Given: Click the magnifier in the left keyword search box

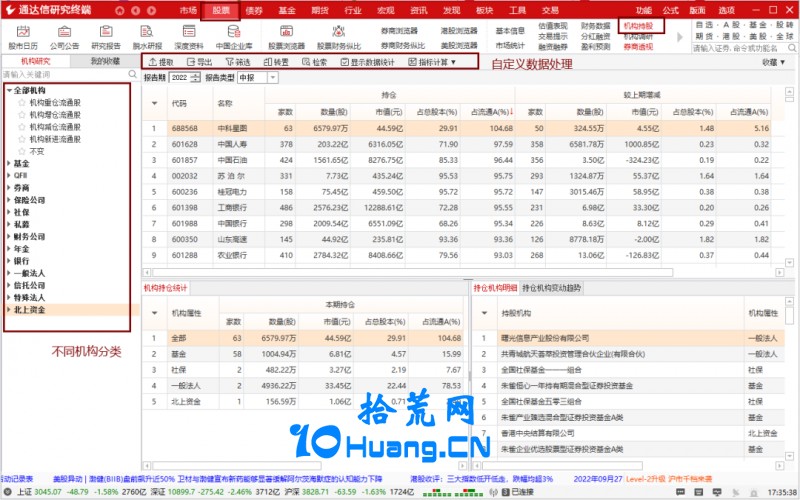Looking at the screenshot, I should pos(133,74).
